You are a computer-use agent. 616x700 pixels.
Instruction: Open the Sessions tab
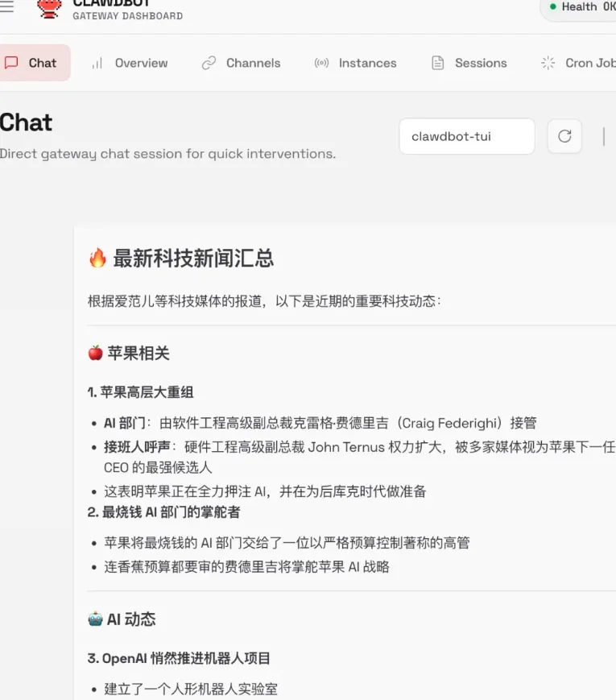(x=469, y=63)
